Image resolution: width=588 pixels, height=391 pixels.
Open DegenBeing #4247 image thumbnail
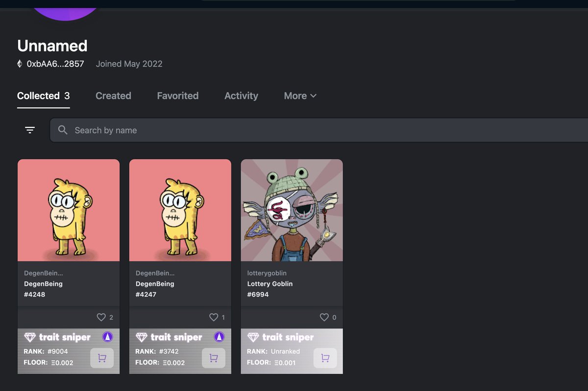coord(180,210)
